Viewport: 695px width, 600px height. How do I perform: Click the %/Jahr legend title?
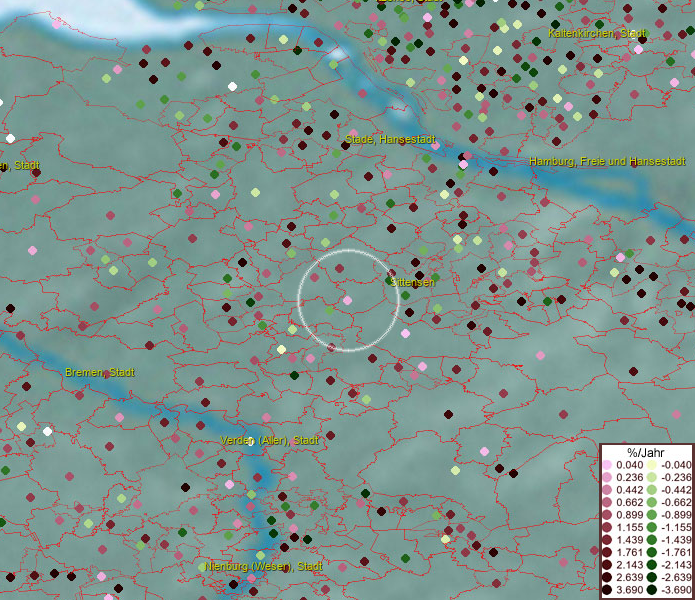pyautogui.click(x=644, y=453)
